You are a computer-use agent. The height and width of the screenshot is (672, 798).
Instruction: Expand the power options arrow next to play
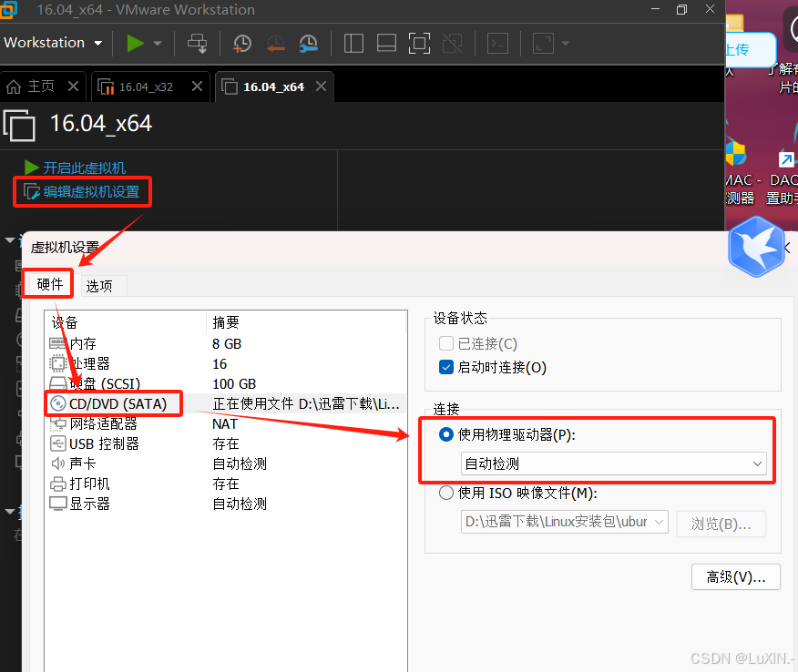(x=158, y=43)
